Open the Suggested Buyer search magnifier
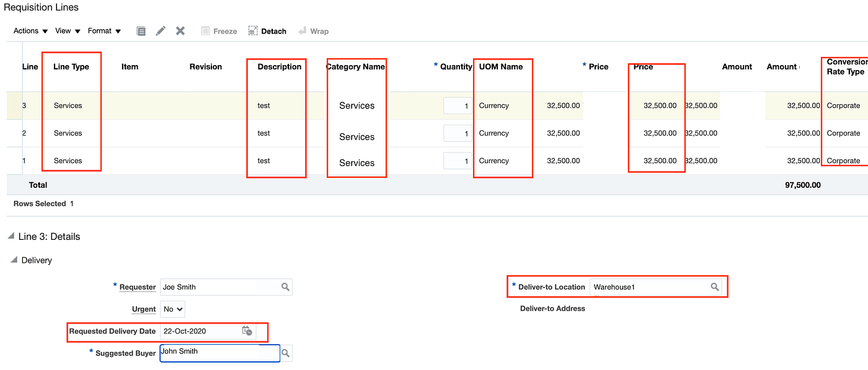Image resolution: width=868 pixels, height=370 pixels. [286, 353]
